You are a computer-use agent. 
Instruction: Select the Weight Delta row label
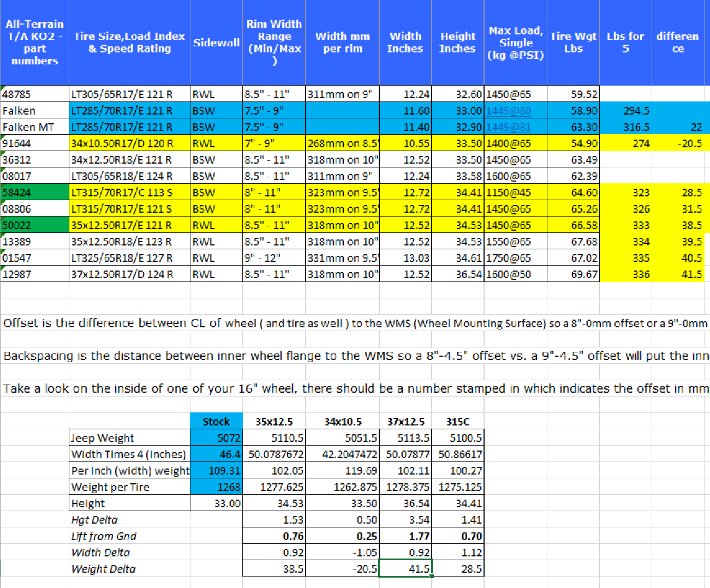point(130,569)
